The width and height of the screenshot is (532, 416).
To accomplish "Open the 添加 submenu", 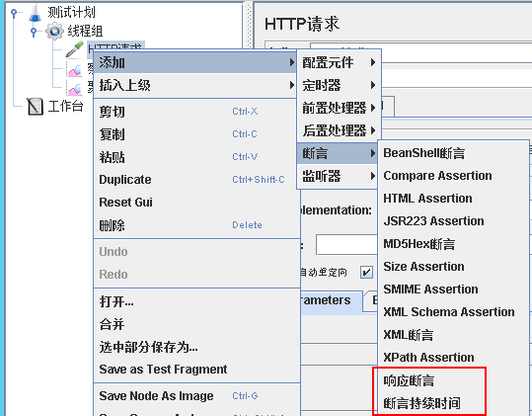I will click(195, 62).
